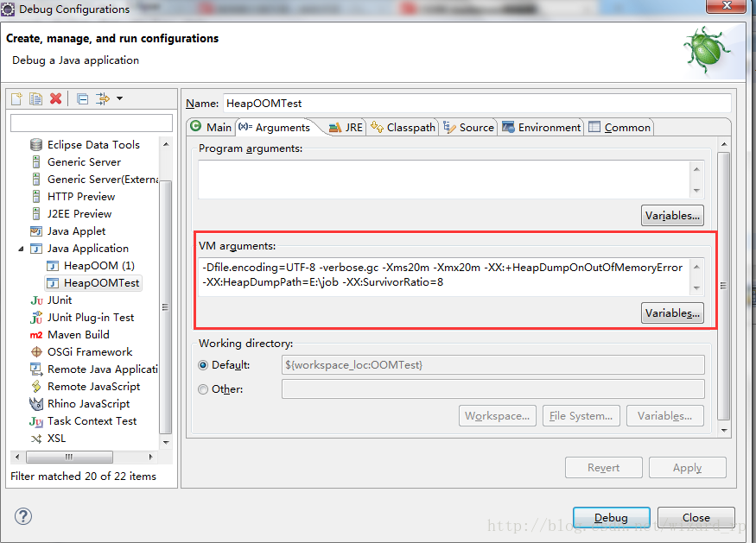Image resolution: width=756 pixels, height=543 pixels.
Task: Click in the filter text box
Action: pyautogui.click(x=92, y=123)
